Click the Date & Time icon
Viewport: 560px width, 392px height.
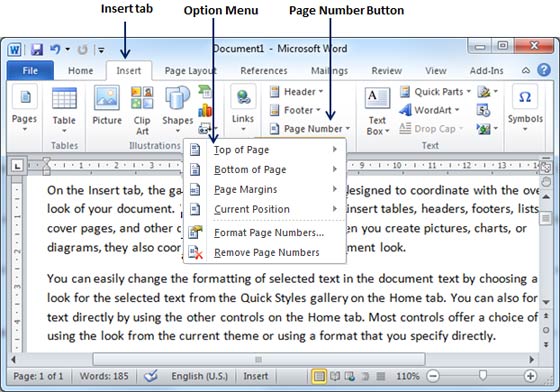483,110
